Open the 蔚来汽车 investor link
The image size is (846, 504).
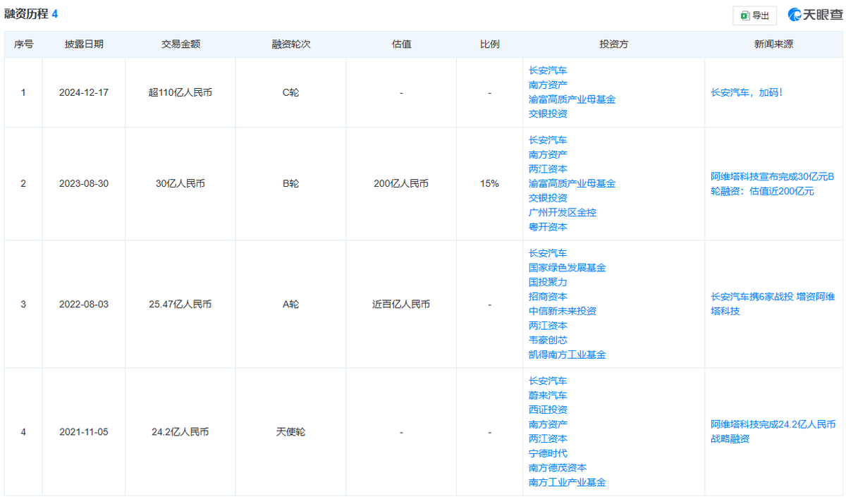click(x=548, y=395)
